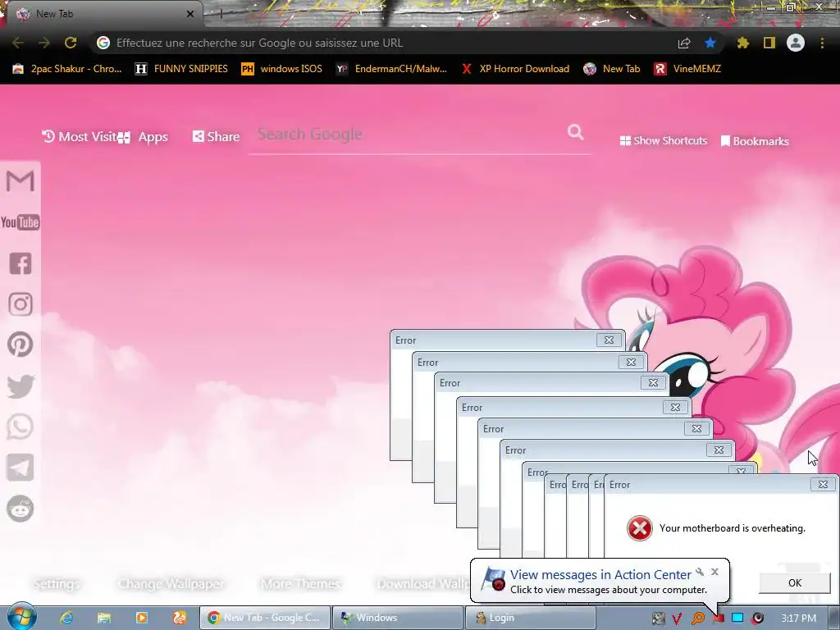The image size is (840, 630).
Task: Click the red V icon in system tray
Action: [677, 619]
